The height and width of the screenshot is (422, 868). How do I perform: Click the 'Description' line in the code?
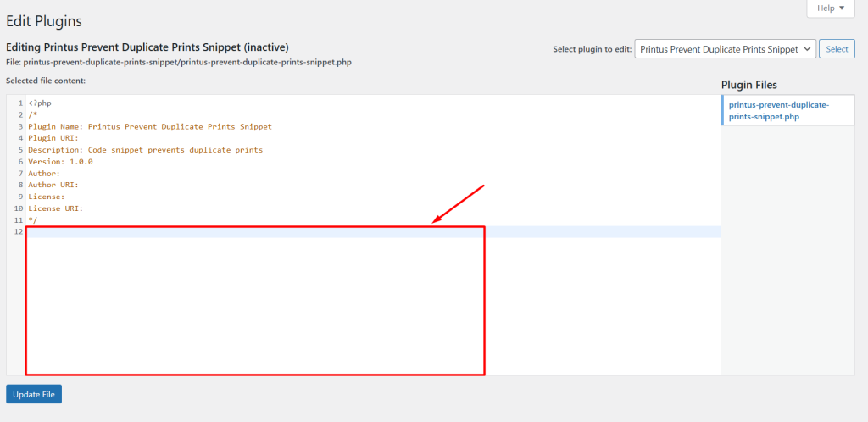[x=145, y=150]
